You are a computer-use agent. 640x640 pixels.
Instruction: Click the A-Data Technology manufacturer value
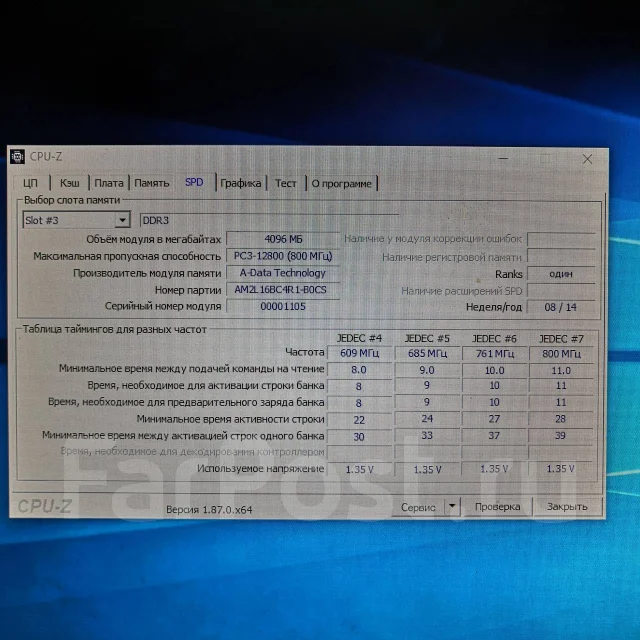(x=283, y=273)
